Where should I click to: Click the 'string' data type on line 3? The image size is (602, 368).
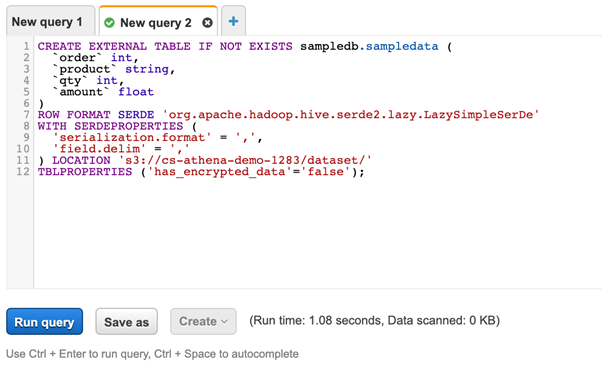pos(147,69)
